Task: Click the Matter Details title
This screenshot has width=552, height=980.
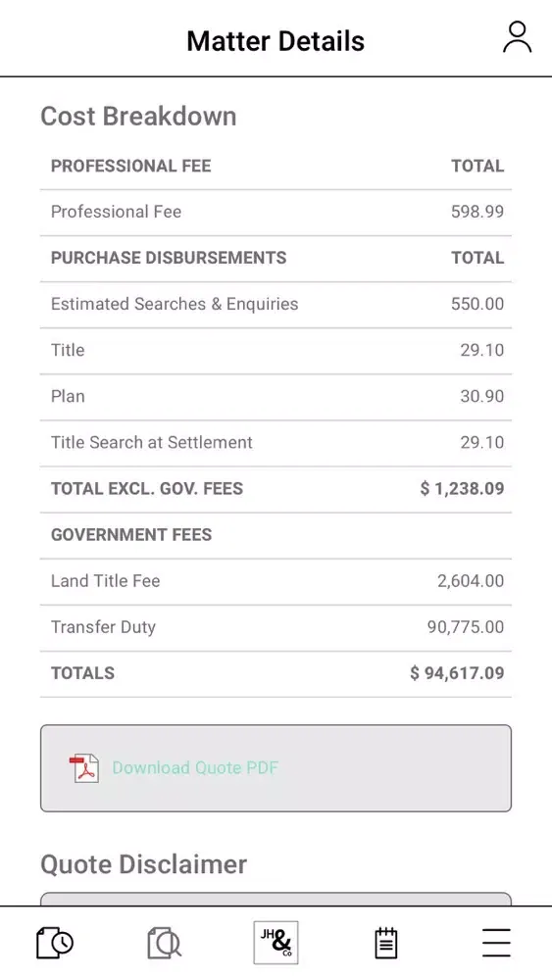Action: point(276,41)
